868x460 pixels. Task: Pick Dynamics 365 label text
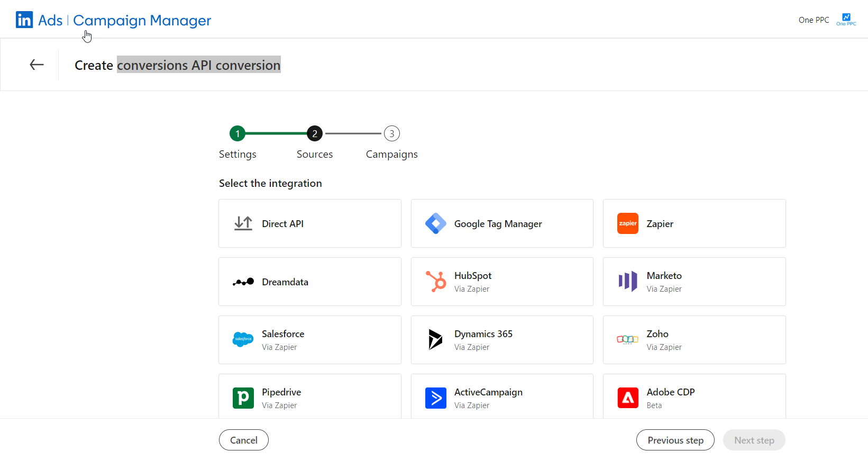483,334
